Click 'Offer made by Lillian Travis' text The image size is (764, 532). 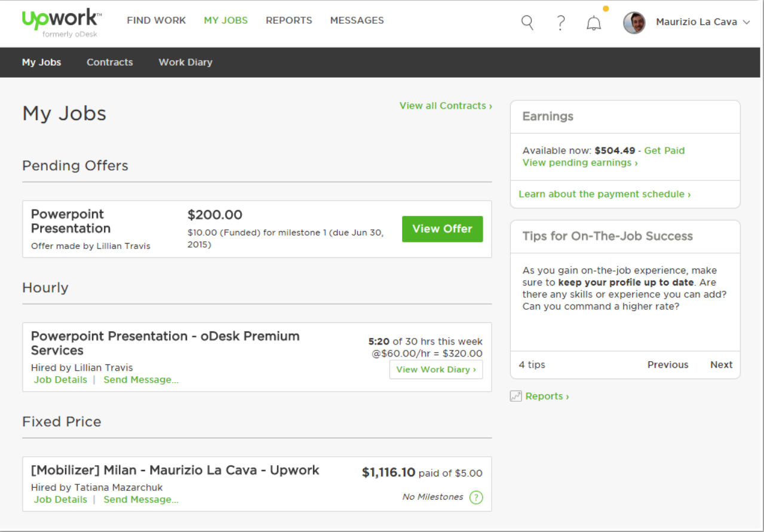point(91,246)
